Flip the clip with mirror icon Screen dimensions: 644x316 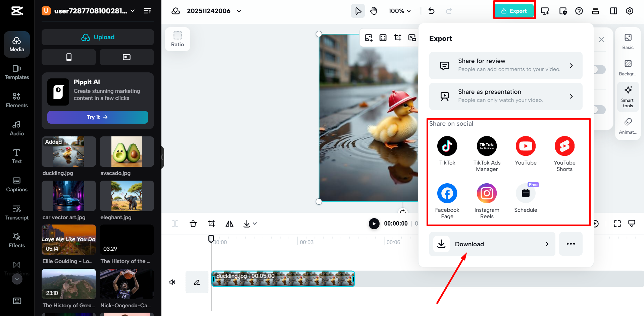pyautogui.click(x=230, y=224)
